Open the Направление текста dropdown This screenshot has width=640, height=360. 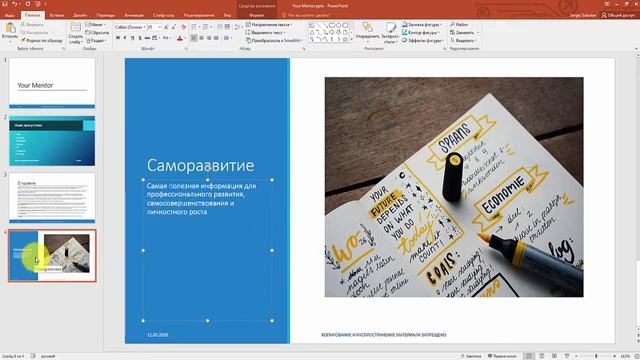pyautogui.click(x=269, y=24)
